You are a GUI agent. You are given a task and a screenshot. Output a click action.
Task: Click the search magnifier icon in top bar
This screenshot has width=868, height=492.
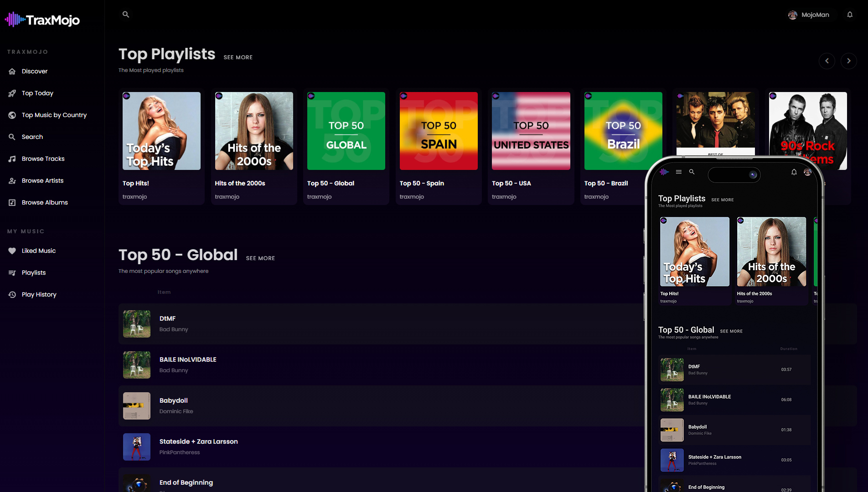pyautogui.click(x=126, y=15)
